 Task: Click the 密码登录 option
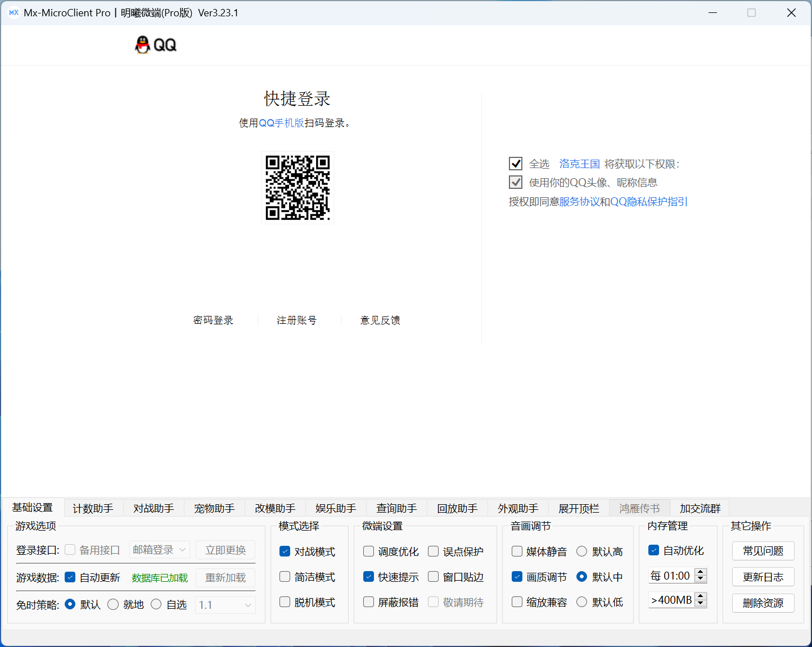click(x=213, y=320)
